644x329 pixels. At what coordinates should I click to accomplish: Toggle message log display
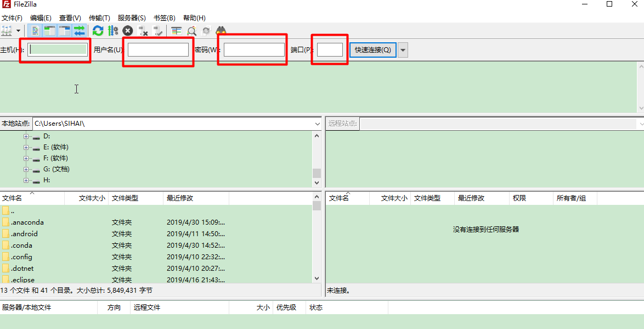35,30
